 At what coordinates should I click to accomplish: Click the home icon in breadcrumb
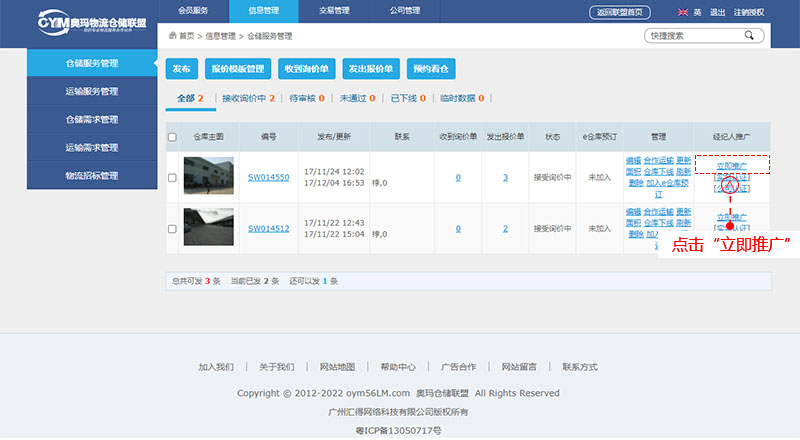pyautogui.click(x=172, y=35)
